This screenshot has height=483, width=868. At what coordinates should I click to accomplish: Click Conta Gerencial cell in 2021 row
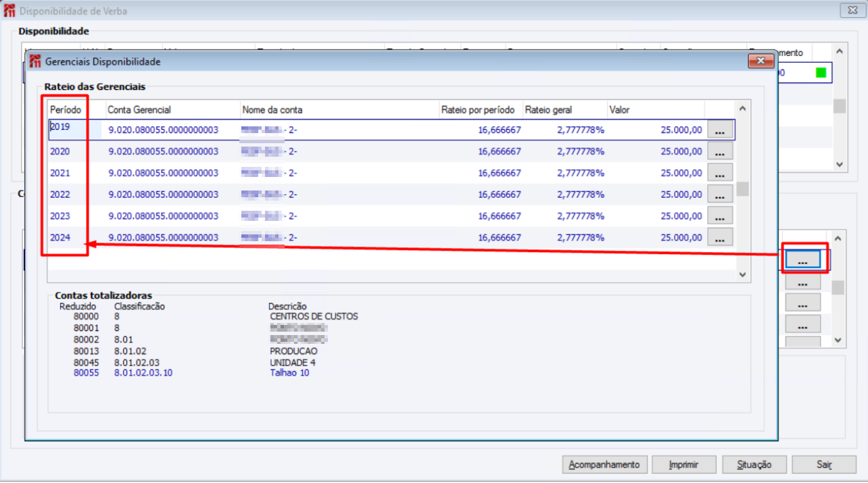(164, 173)
